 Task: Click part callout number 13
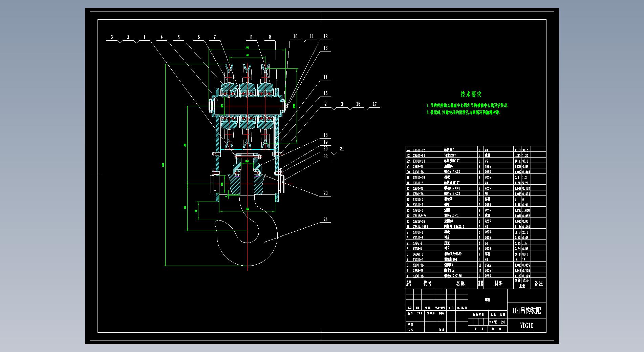coord(325,48)
